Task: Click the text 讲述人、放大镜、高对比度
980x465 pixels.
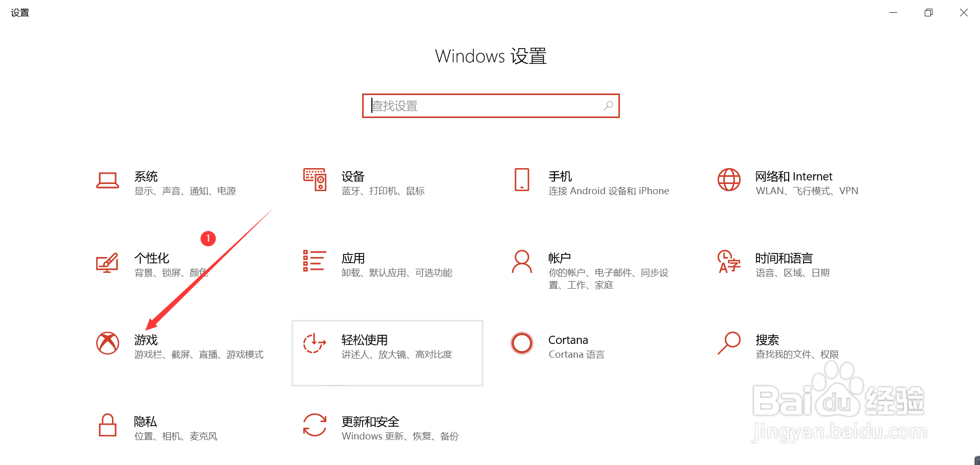Action: pos(397,355)
